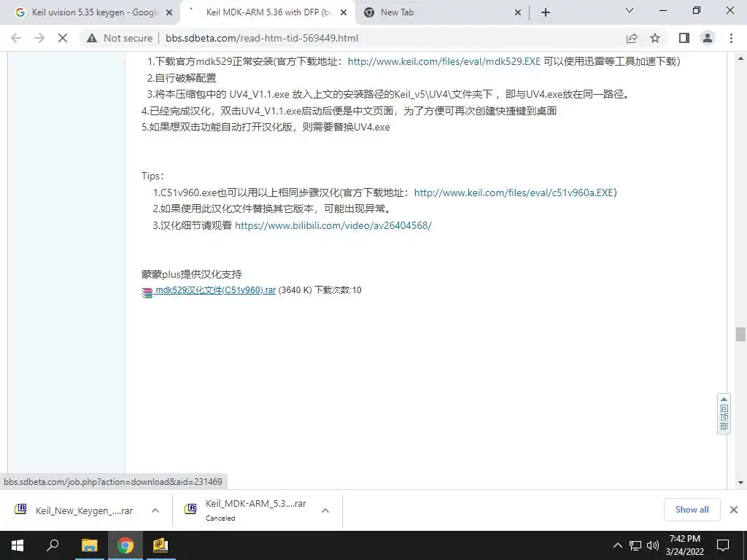Click the 下载次数:10 text

(338, 290)
